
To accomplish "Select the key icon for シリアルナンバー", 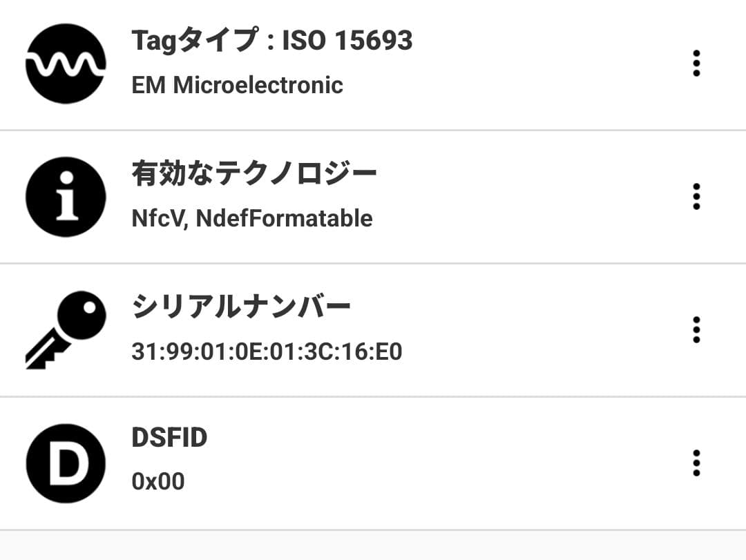I will pyautogui.click(x=65, y=329).
